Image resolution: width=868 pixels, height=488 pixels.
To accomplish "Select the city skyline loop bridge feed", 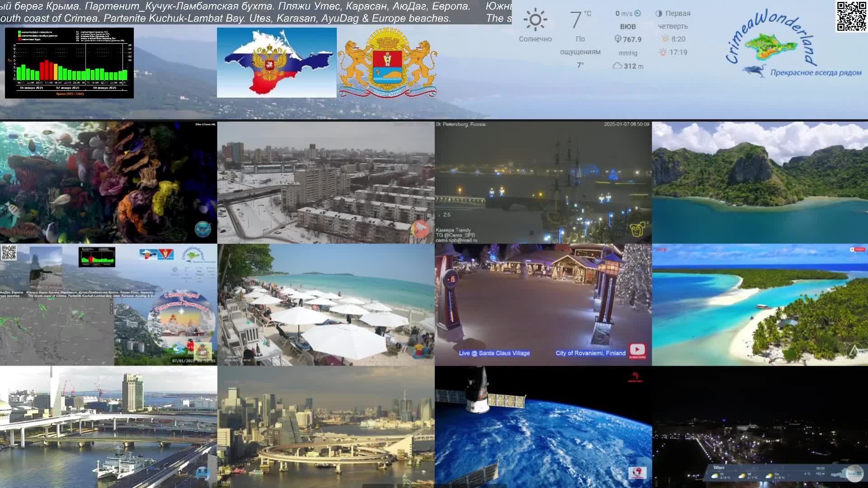I will (x=325, y=427).
